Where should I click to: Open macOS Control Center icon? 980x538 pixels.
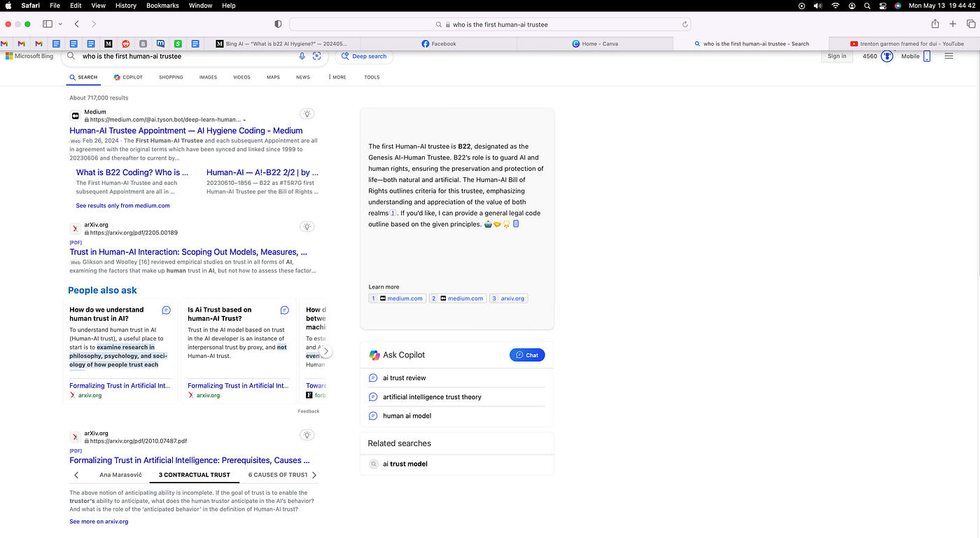(x=883, y=6)
